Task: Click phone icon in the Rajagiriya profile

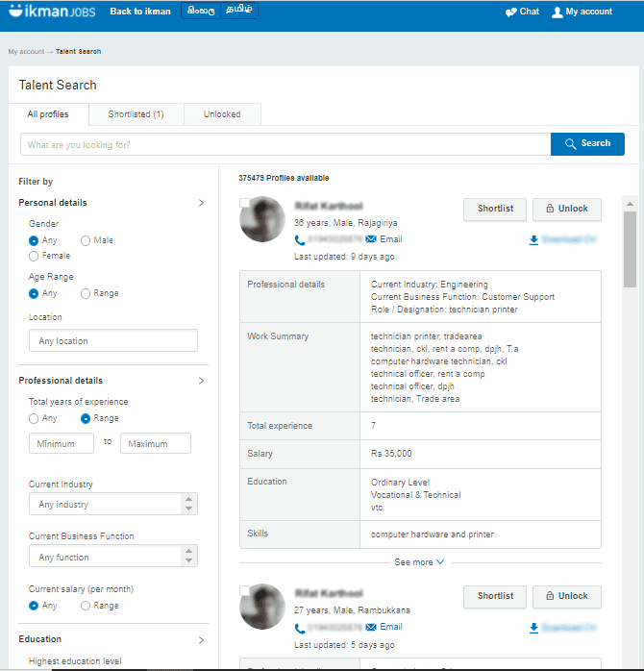Action: click(300, 240)
